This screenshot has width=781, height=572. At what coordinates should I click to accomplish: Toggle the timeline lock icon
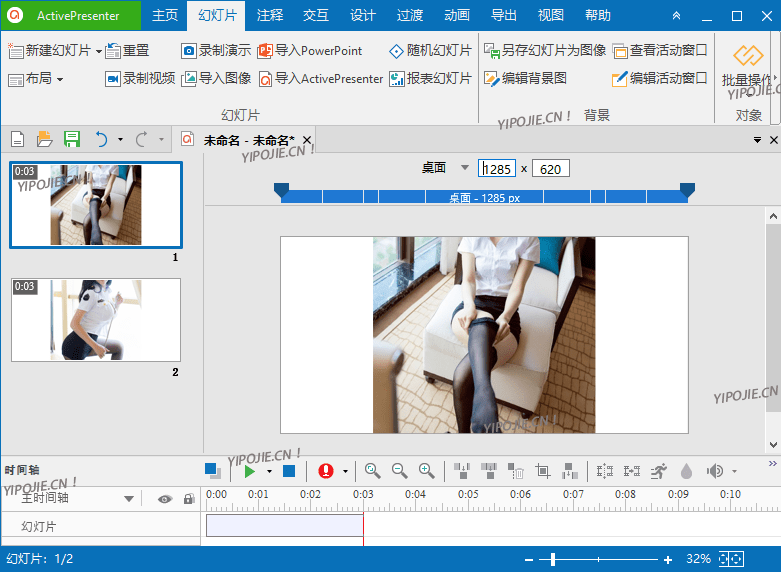click(188, 499)
